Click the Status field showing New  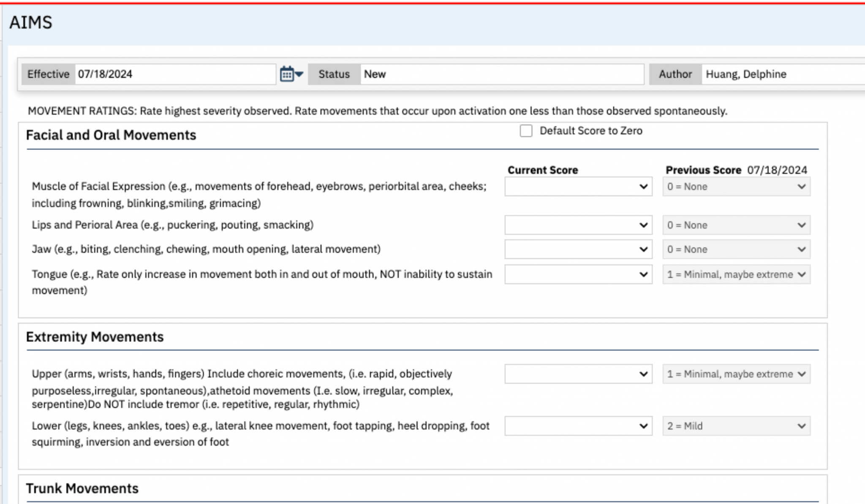501,74
